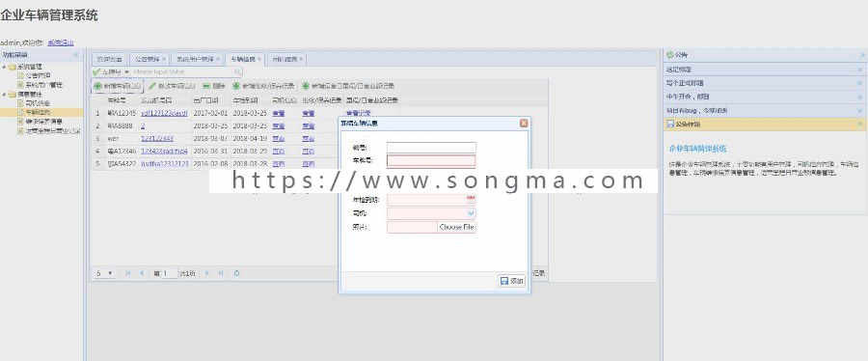The height and width of the screenshot is (361, 868).
Task: Open search field selector dropdown
Action: pyautogui.click(x=126, y=72)
